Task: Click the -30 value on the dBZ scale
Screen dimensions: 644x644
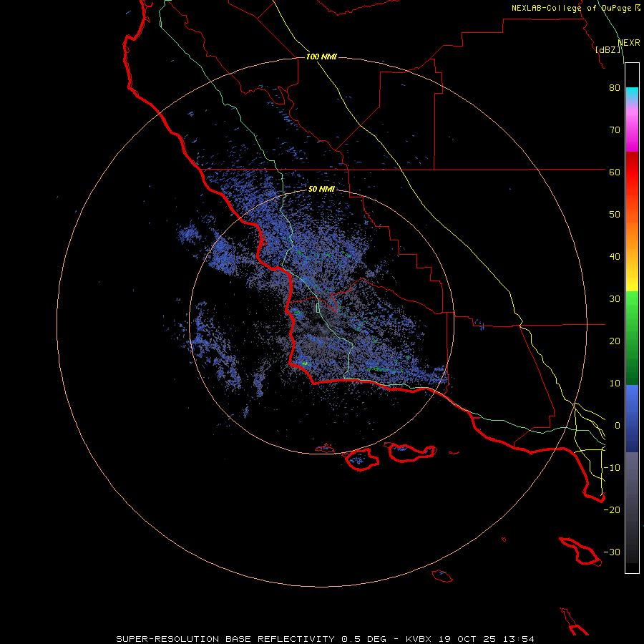Action: click(612, 552)
